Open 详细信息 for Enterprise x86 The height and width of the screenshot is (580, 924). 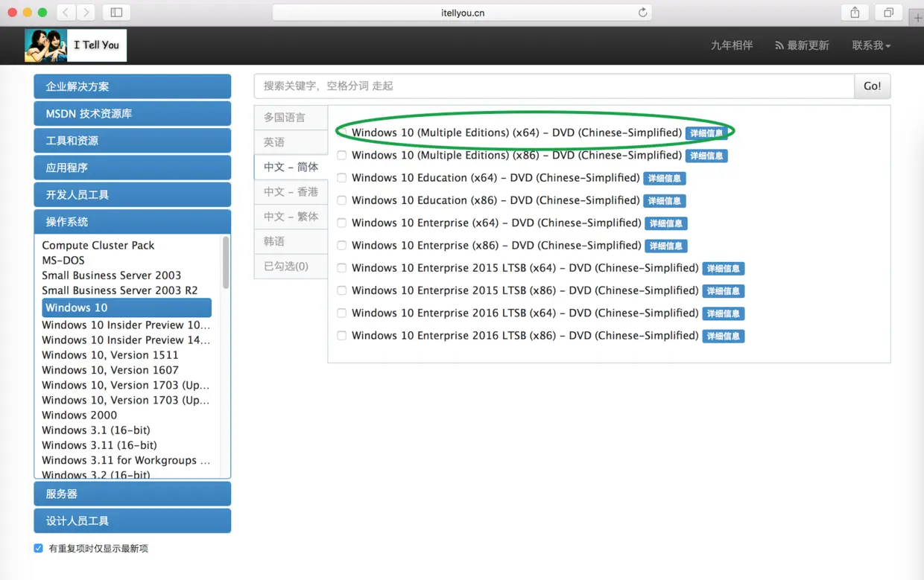point(666,246)
